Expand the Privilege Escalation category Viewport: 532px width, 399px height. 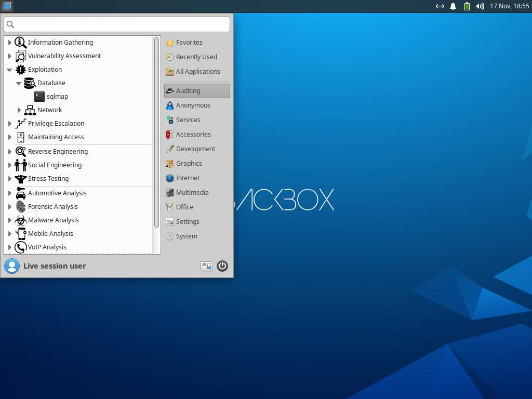[x=9, y=124]
